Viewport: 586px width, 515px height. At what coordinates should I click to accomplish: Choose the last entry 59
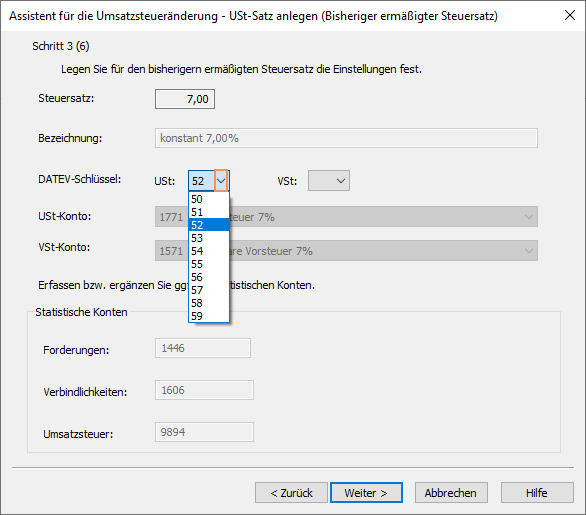point(209,316)
